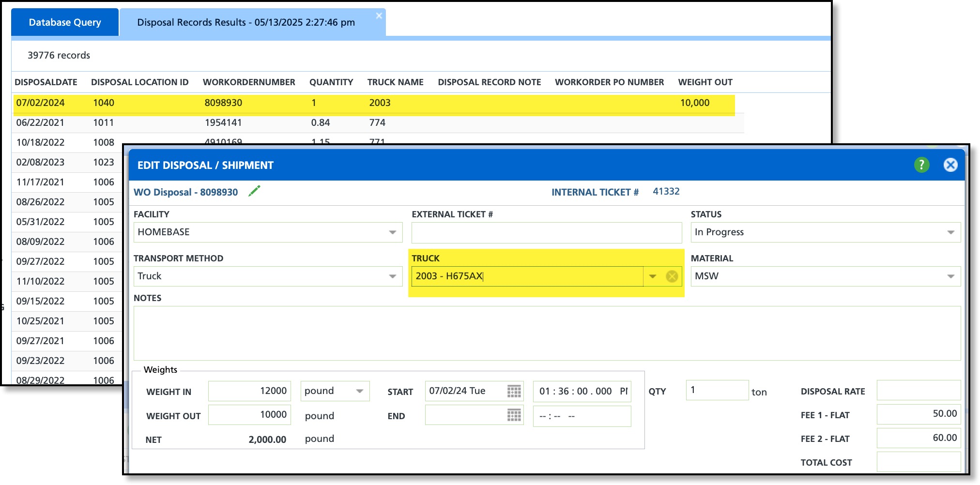The width and height of the screenshot is (980, 485).
Task: Close the Disposal Records Results tab
Action: tap(379, 16)
